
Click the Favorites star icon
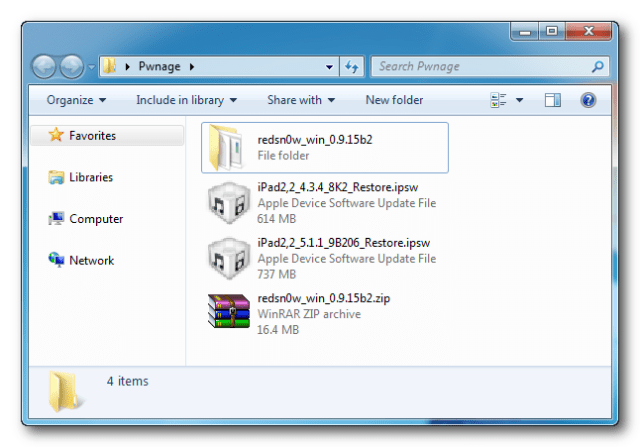pos(56,135)
